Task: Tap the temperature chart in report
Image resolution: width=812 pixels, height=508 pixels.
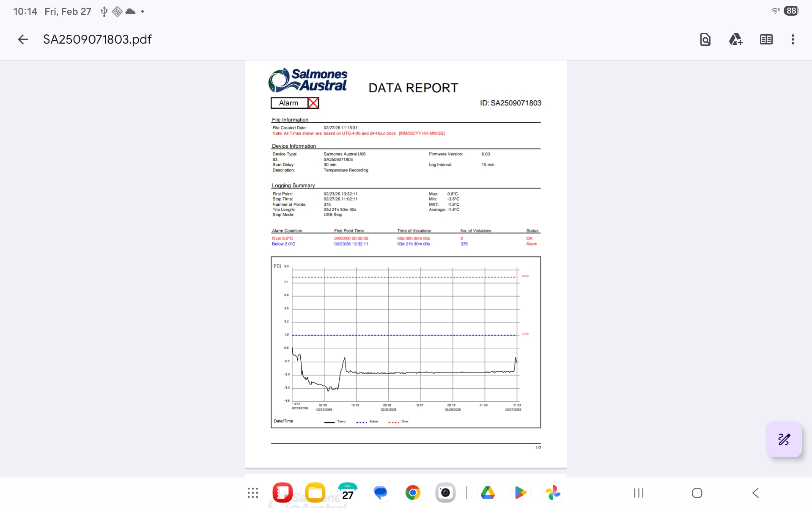Action: (406, 342)
